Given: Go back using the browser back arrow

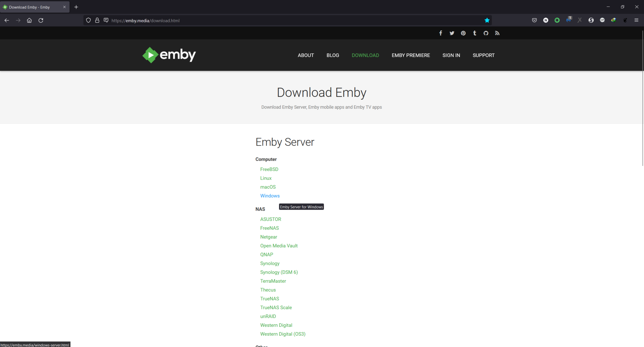Looking at the screenshot, I should (x=7, y=20).
